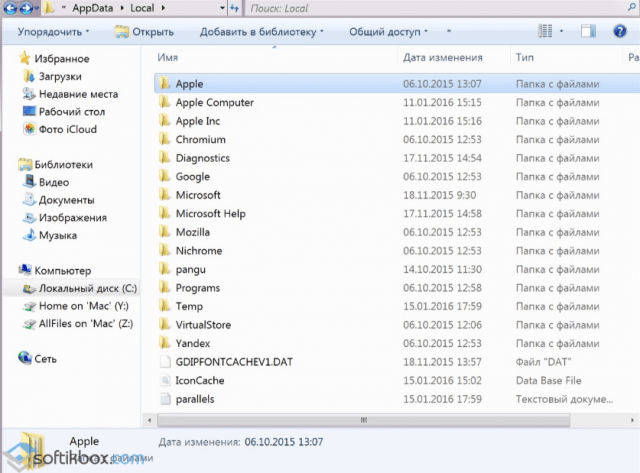Open Фото iCloud in sidebar

point(60,129)
